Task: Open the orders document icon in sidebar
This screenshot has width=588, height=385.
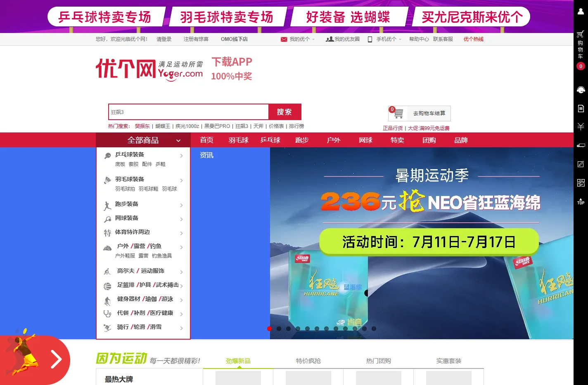Action: (581, 109)
